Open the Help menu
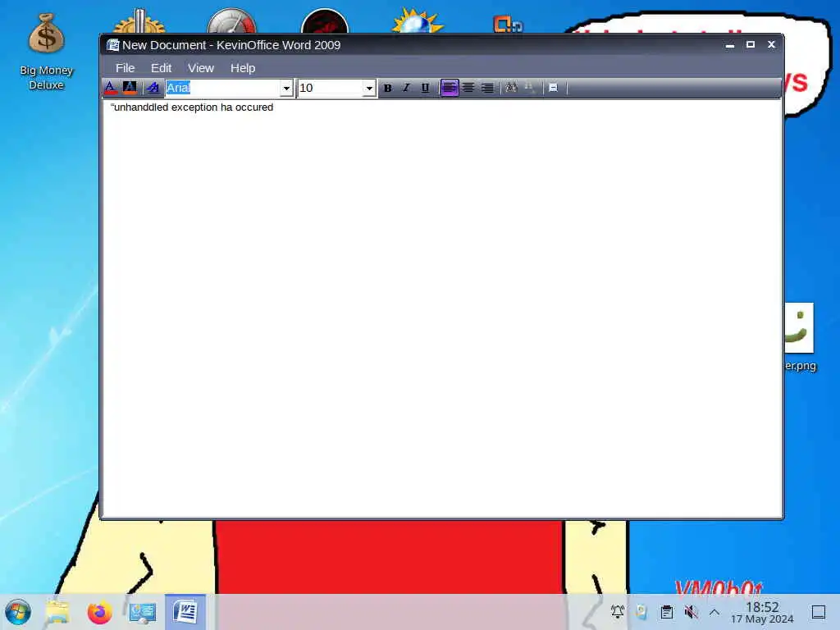This screenshot has width=840, height=630. [243, 68]
